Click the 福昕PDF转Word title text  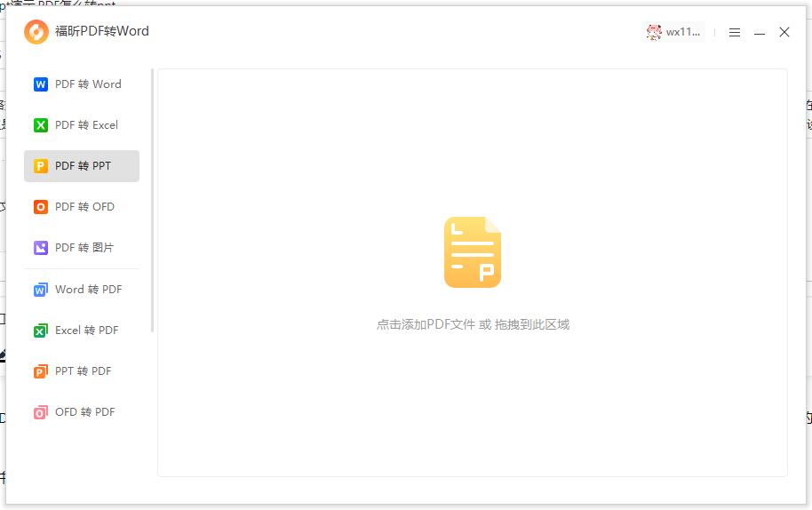pos(102,32)
